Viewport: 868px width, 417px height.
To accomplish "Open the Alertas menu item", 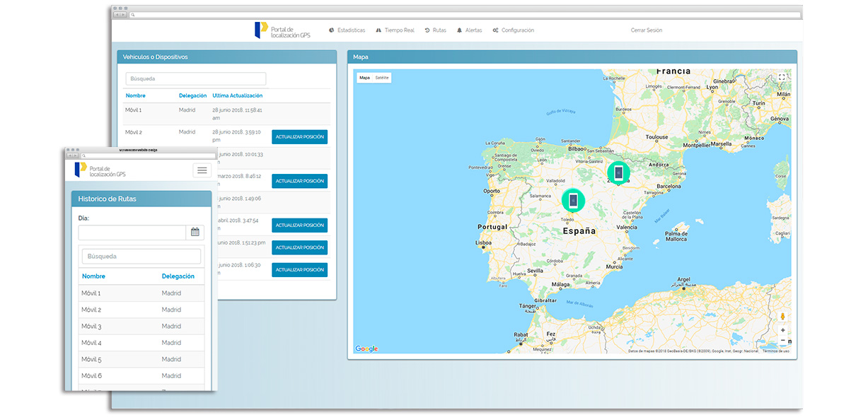I will (x=470, y=30).
